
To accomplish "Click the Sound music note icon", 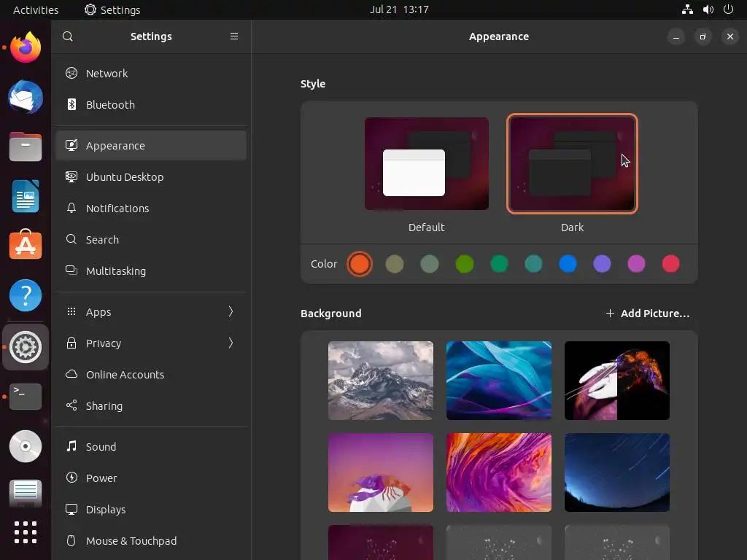I will (x=71, y=446).
